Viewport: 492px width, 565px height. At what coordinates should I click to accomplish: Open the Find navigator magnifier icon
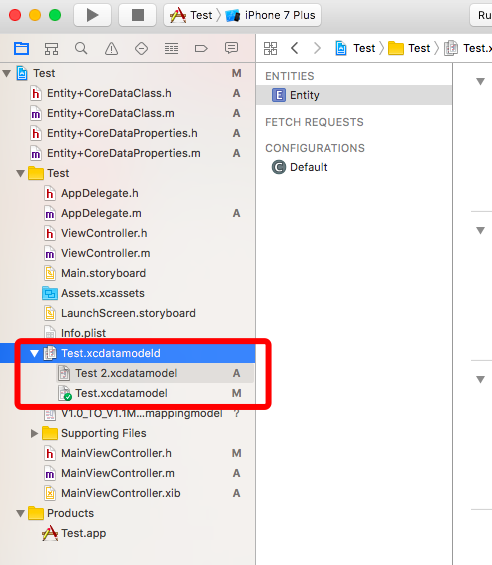pyautogui.click(x=81, y=48)
